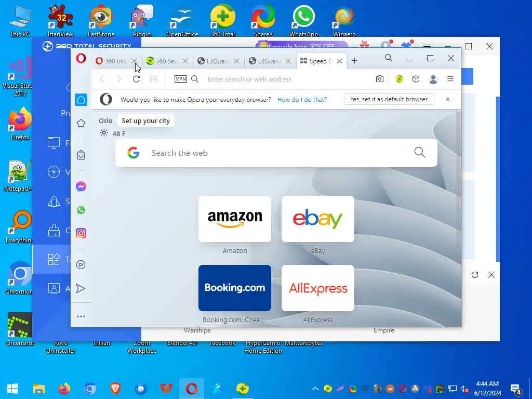Open the ShareX desktop shortcut
This screenshot has width=532, height=399.
tap(263, 20)
